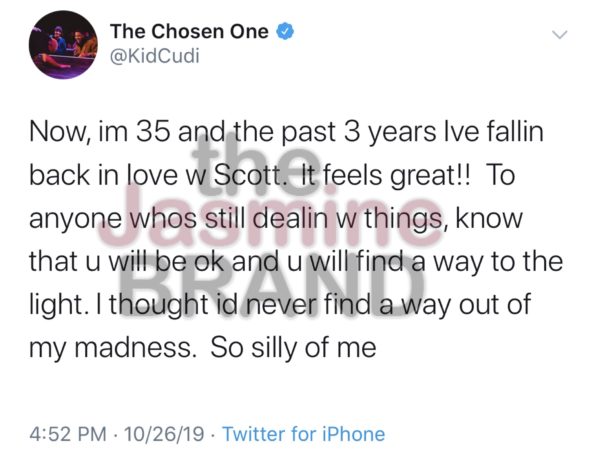Click the word "thought" in the tweet

[x=159, y=305]
